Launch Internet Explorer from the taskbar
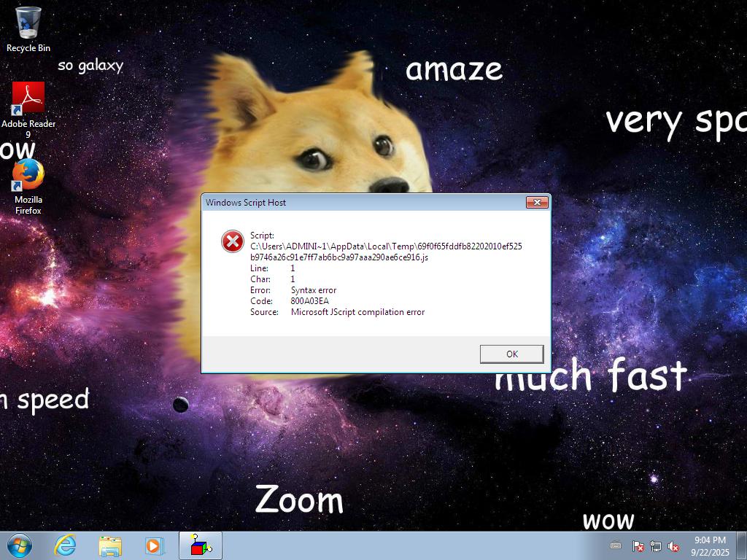The height and width of the screenshot is (560, 747). click(x=65, y=545)
